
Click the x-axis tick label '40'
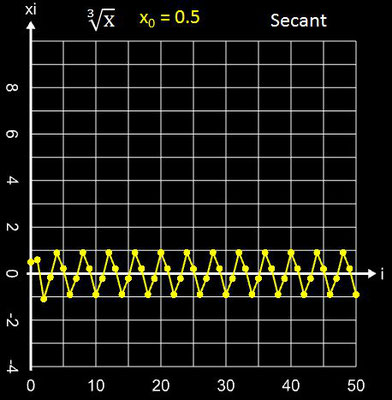291,386
